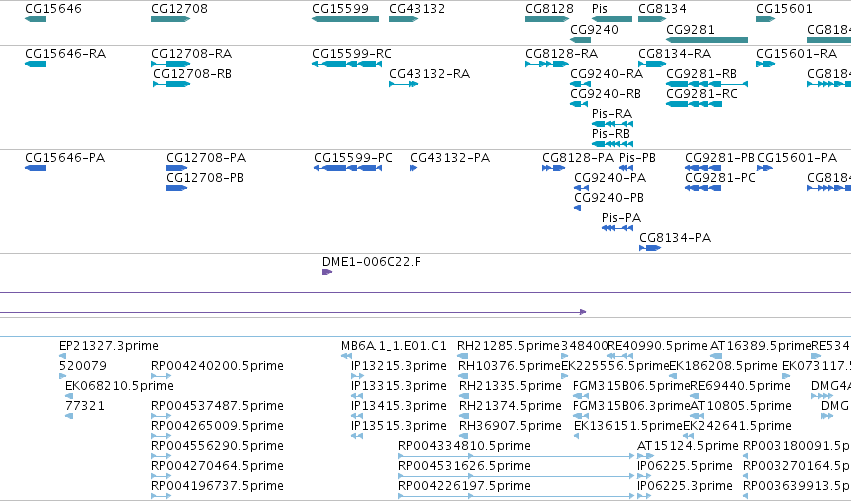Select protein CG43132-PA

point(450,158)
